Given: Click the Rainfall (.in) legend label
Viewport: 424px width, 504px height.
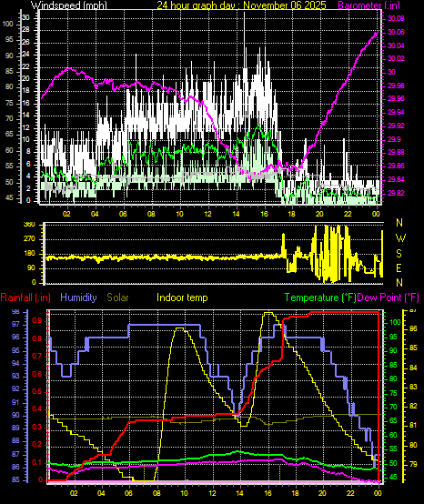Looking at the screenshot, I should (25, 297).
